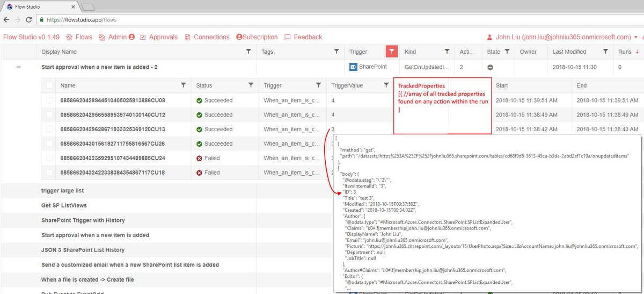The width and height of the screenshot is (644, 294).
Task: Open State column filter
Action: coord(507,52)
